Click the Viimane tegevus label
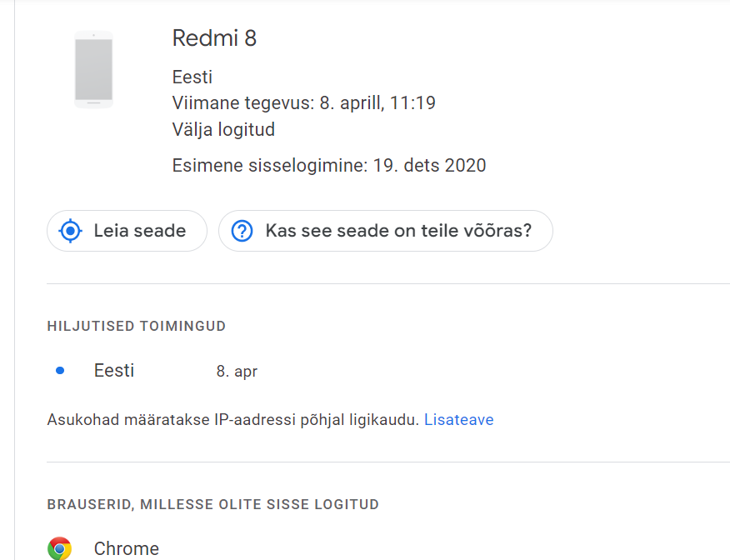The image size is (730, 560). 243,102
